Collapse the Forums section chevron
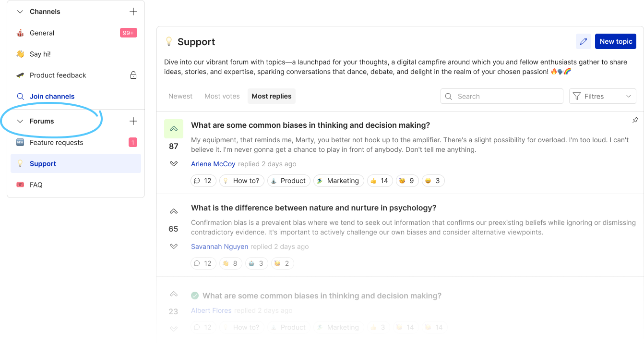 (x=20, y=121)
